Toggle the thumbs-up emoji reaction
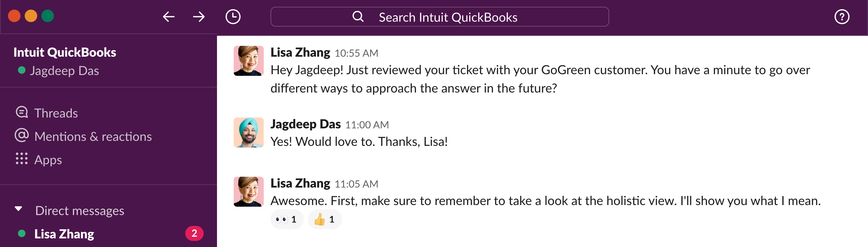Viewport: 868px width, 247px height. point(324,219)
